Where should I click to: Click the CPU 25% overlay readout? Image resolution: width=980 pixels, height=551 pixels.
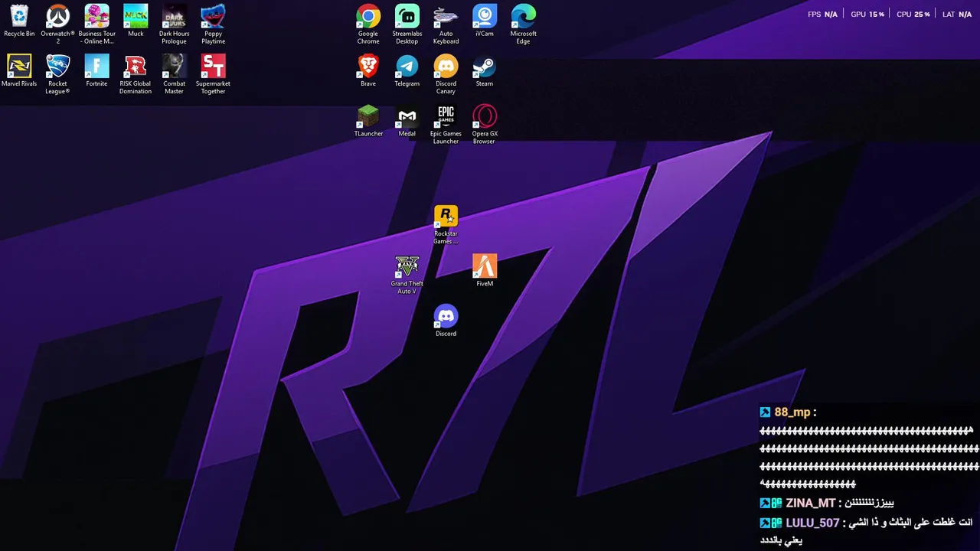(913, 15)
